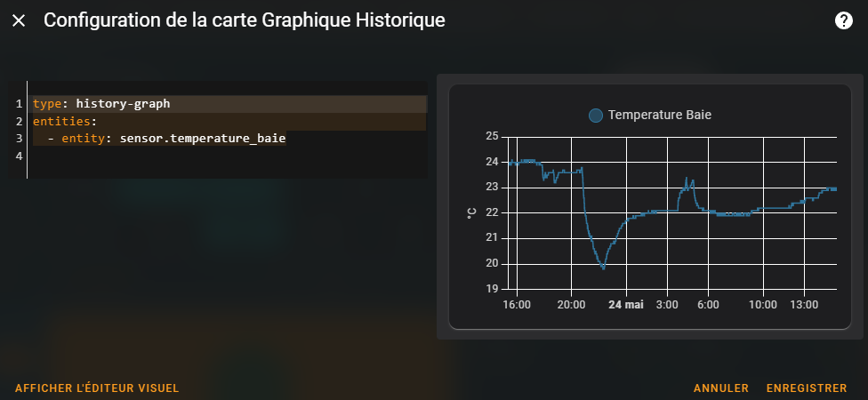Click the °C axis unit label
Viewport: 868px width, 400px height.
pos(471,213)
